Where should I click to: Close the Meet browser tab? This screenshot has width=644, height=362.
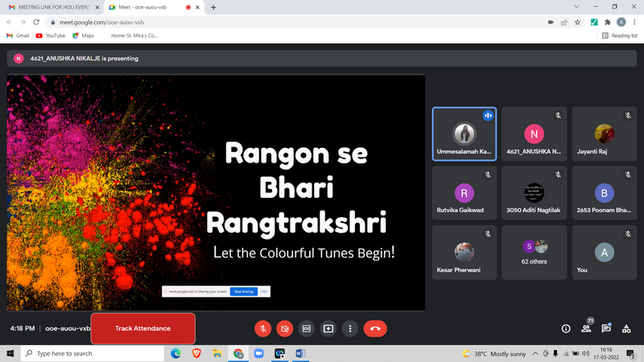(x=197, y=7)
